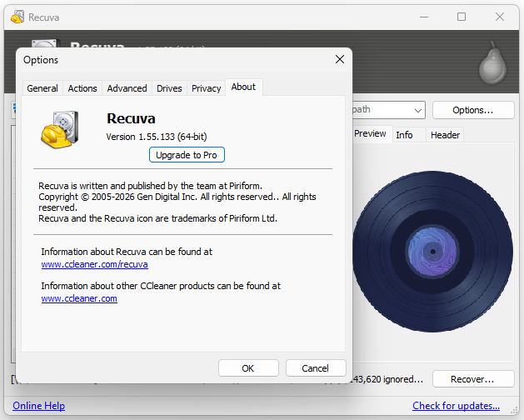Open the Actions tab
524x420 pixels.
coord(82,88)
